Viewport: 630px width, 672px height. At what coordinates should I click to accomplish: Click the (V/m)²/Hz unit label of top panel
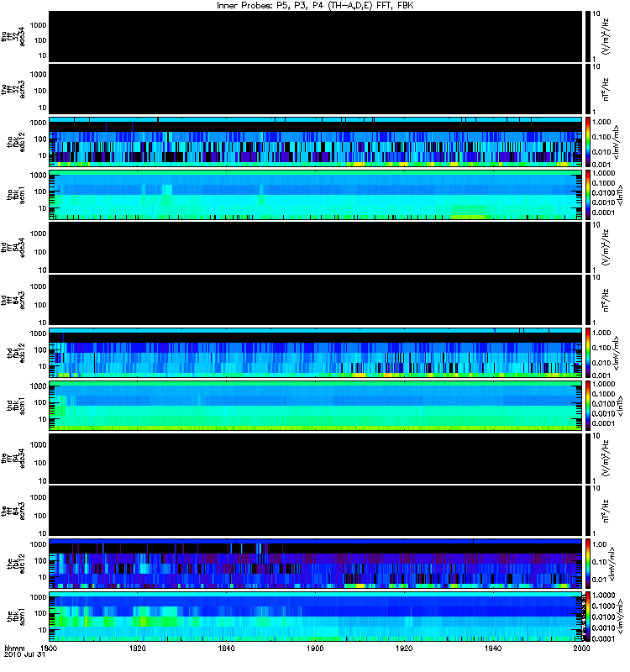coord(606,37)
